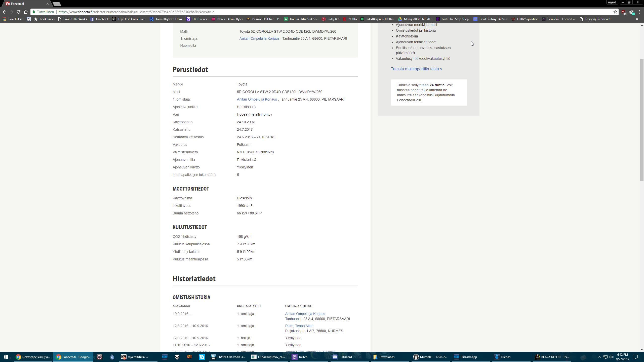
Task: Open the water drop taskbar app
Action: coord(112,357)
